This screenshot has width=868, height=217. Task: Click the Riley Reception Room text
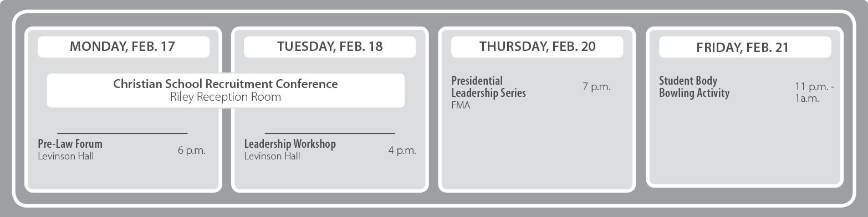pyautogui.click(x=226, y=97)
